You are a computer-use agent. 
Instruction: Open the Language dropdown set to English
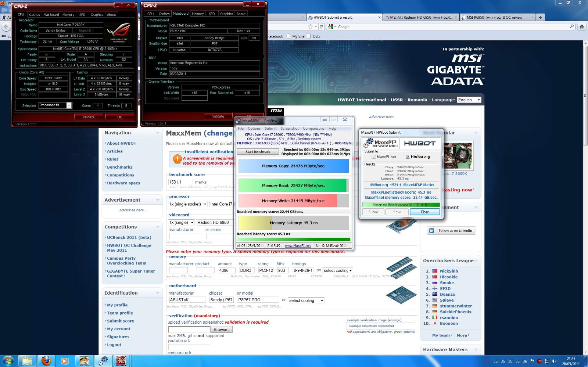click(x=469, y=100)
